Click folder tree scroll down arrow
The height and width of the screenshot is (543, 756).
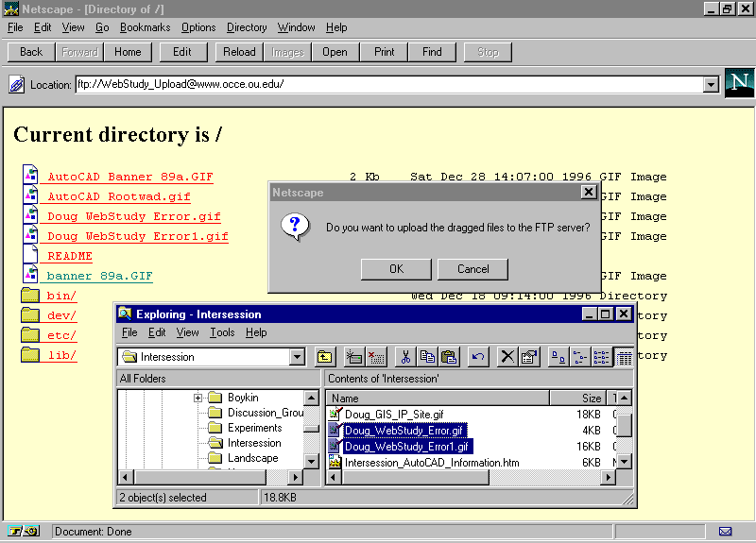(311, 462)
